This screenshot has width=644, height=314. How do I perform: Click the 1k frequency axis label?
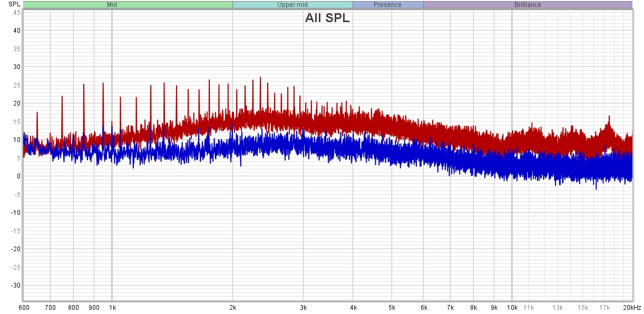coord(112,307)
